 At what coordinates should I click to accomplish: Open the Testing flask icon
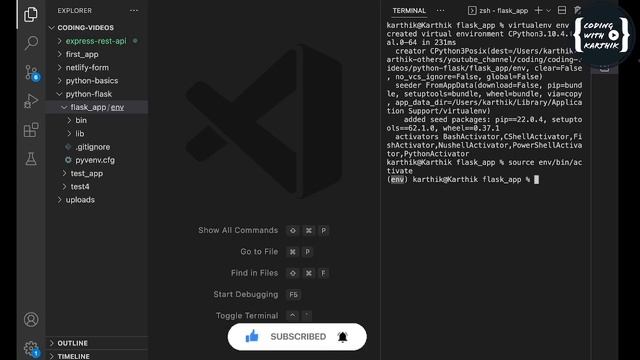pyautogui.click(x=31, y=159)
